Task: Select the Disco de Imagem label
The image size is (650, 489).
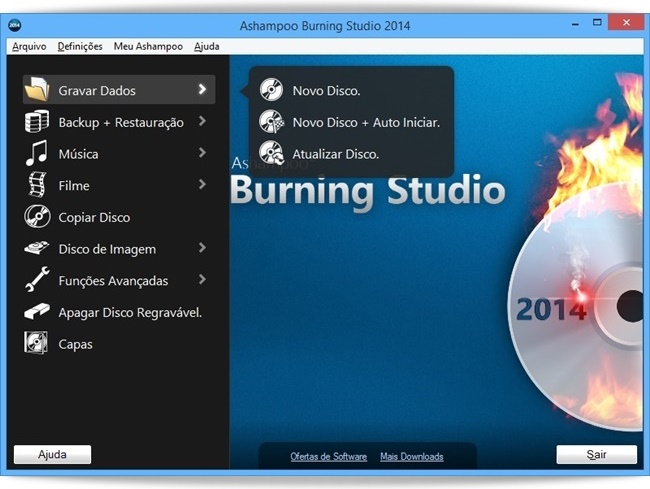Action: click(107, 249)
